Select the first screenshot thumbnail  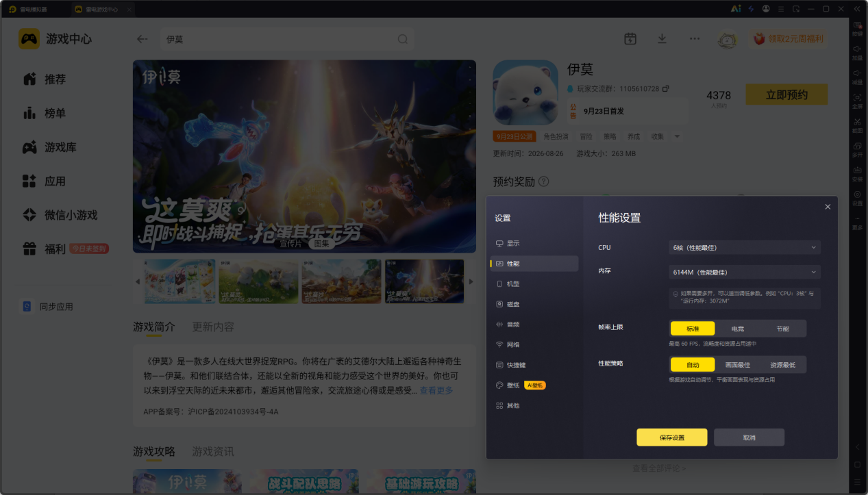pyautogui.click(x=179, y=281)
